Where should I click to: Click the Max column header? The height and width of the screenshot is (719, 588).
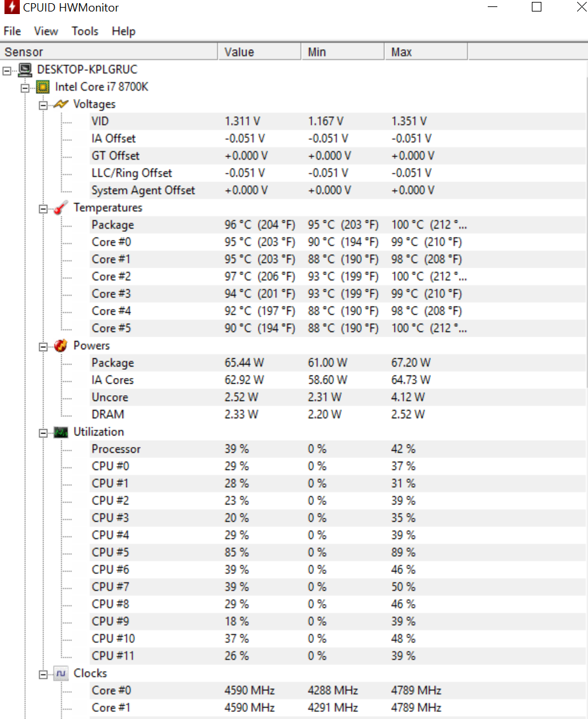(x=425, y=52)
